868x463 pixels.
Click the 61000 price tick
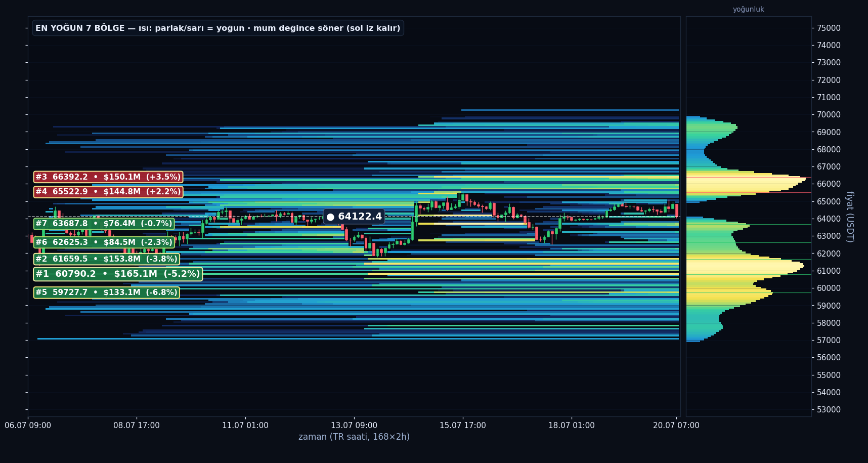point(829,271)
